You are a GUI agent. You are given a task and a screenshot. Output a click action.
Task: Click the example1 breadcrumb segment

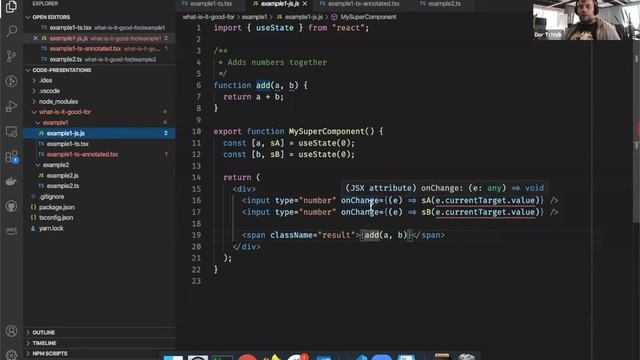[x=254, y=17]
